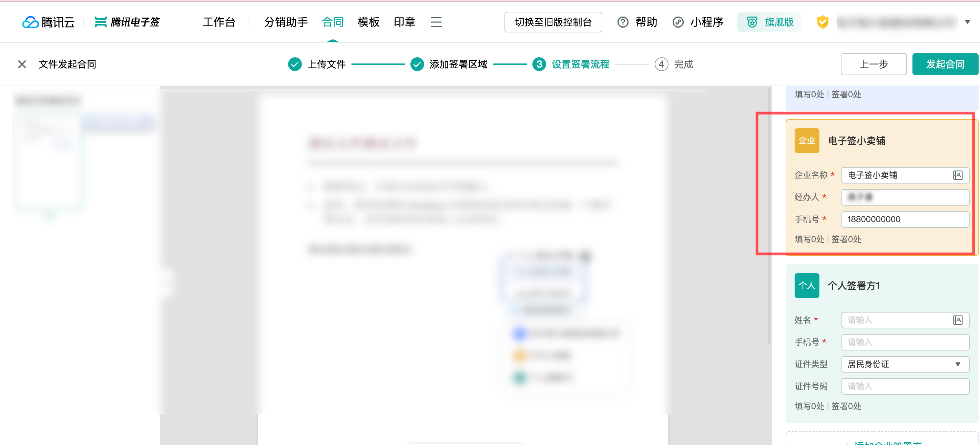Click the 小程序 link icon
The width and height of the screenshot is (980, 445).
pyautogui.click(x=678, y=22)
